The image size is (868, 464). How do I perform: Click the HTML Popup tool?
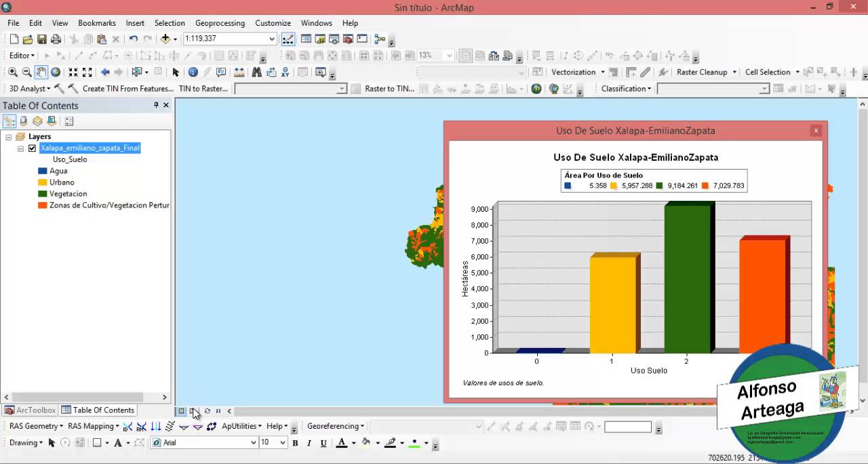pyautogui.click(x=221, y=72)
